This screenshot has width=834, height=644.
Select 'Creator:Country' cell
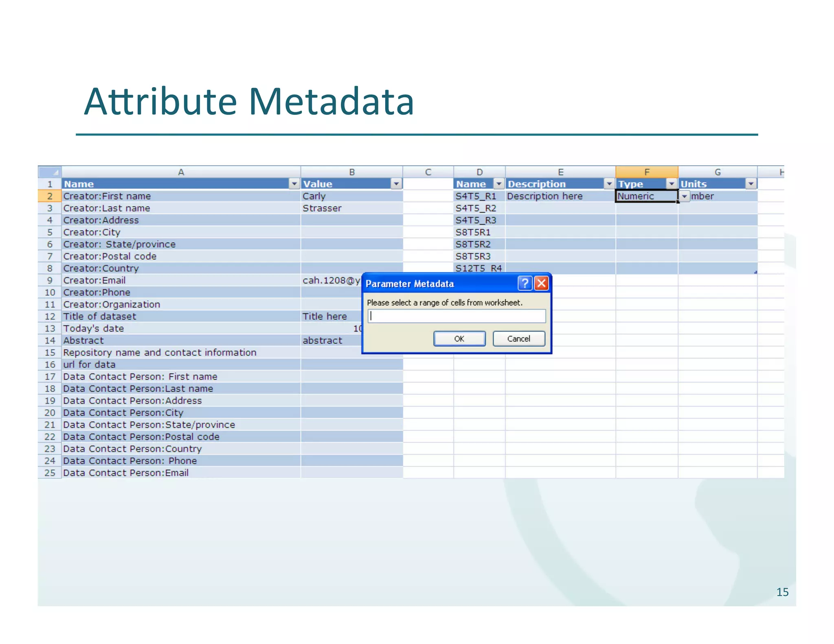click(x=181, y=268)
